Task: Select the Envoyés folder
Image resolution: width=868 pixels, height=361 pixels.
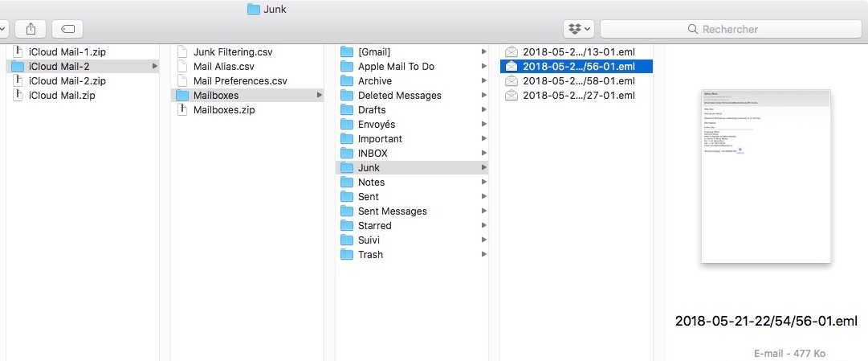Action: point(376,124)
